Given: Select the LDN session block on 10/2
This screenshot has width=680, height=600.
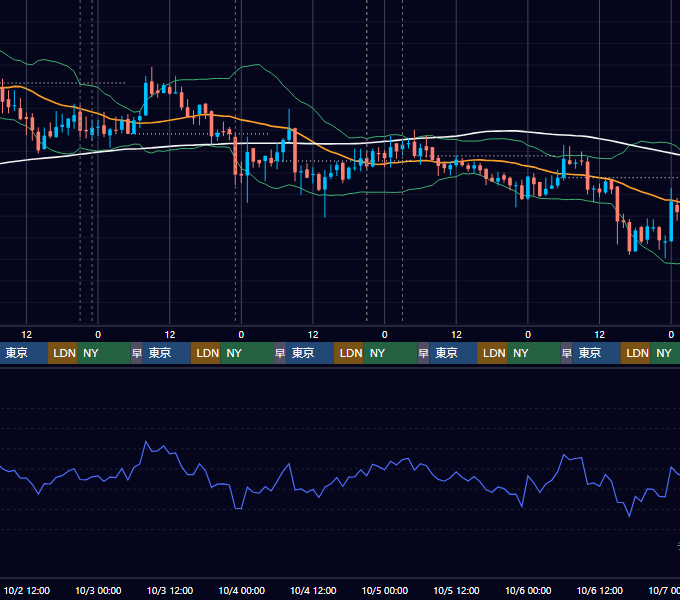Looking at the screenshot, I should coord(62,353).
